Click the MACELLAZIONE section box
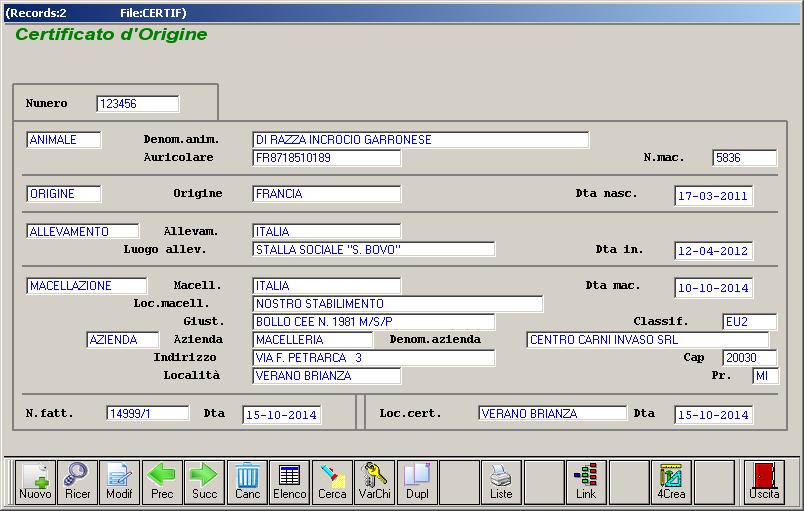 (87, 285)
